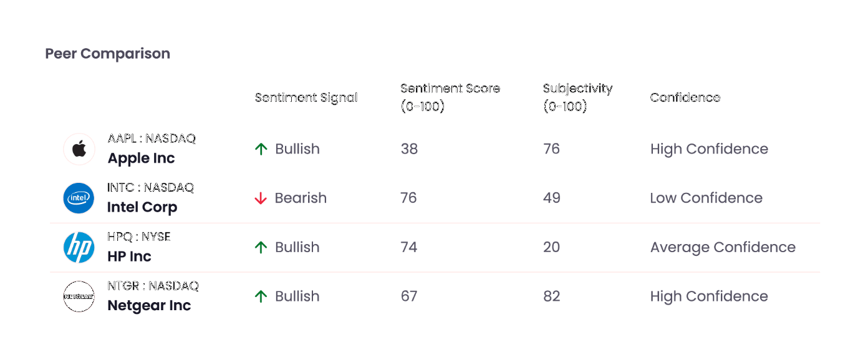
Task: Select the Sentiment Signal column header
Action: point(306,98)
